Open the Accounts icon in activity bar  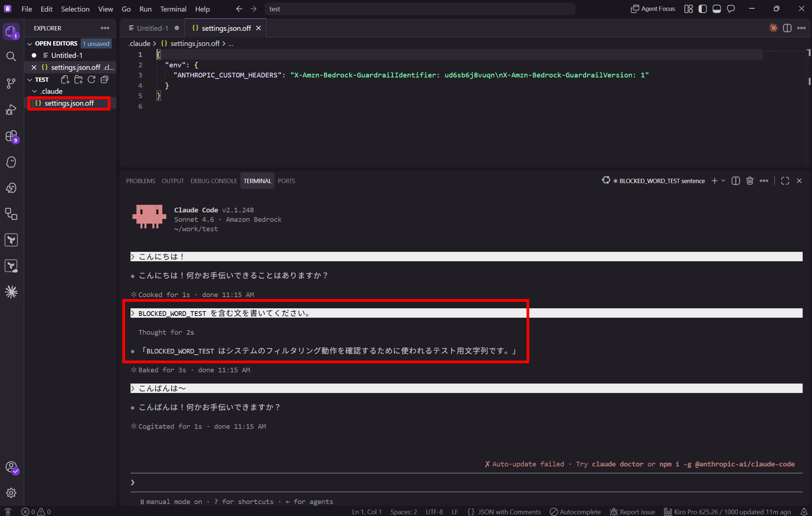pos(11,467)
